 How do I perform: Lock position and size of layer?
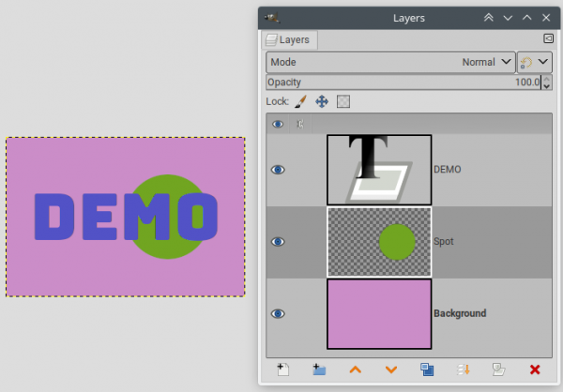(x=322, y=101)
